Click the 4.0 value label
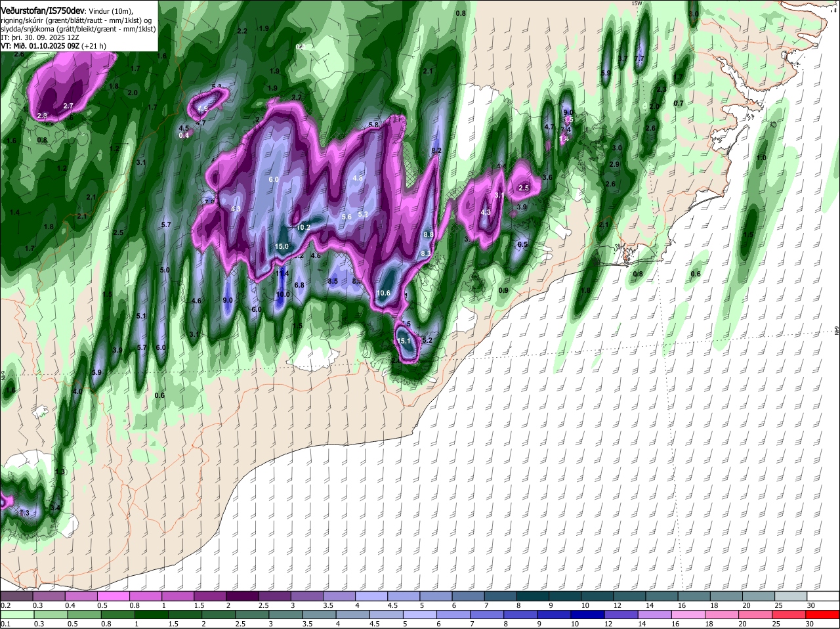Viewport: 840px width, 629px height. click(x=77, y=391)
